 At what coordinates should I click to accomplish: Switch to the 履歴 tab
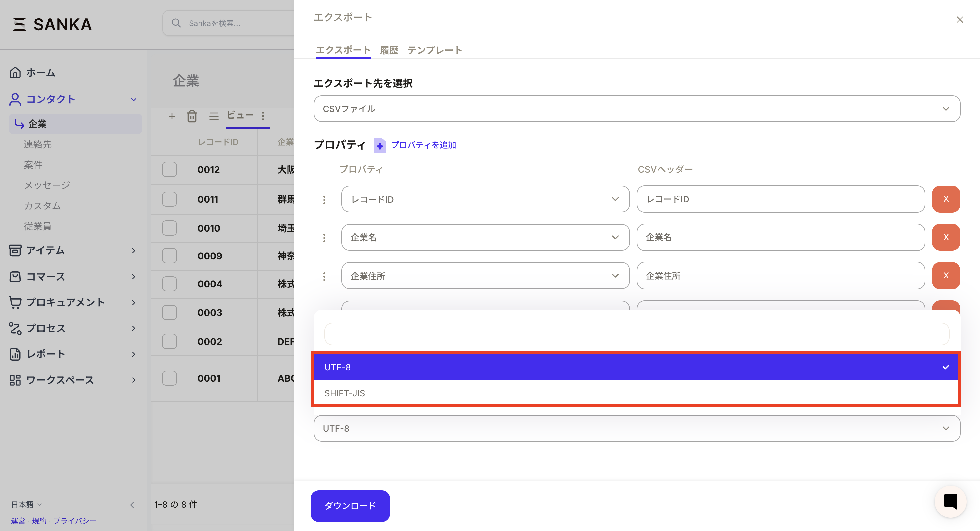click(389, 50)
